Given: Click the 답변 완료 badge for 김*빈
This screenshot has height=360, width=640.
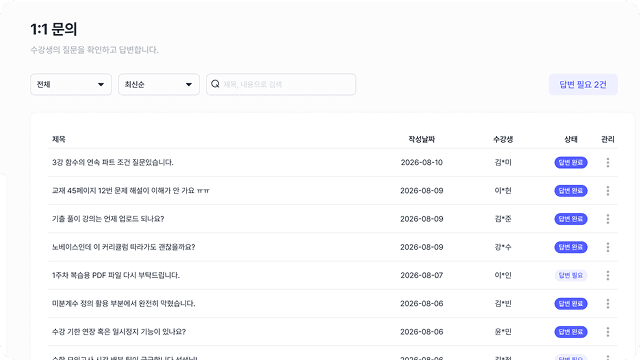Looking at the screenshot, I should [x=571, y=303].
